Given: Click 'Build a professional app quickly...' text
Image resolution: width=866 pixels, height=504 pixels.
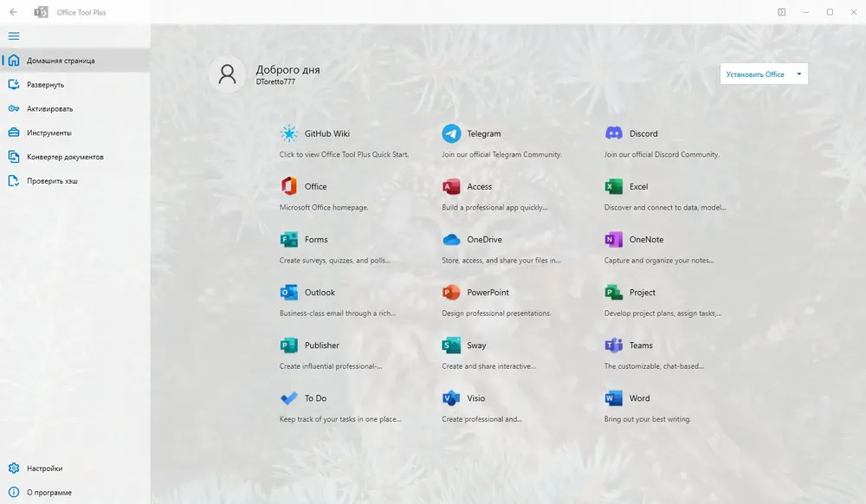Looking at the screenshot, I should (494, 208).
